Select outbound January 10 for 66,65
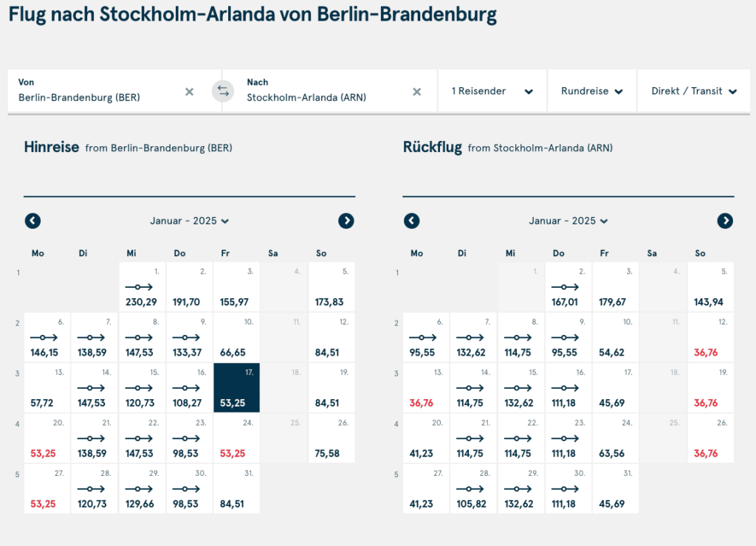The image size is (756, 546). pos(236,336)
